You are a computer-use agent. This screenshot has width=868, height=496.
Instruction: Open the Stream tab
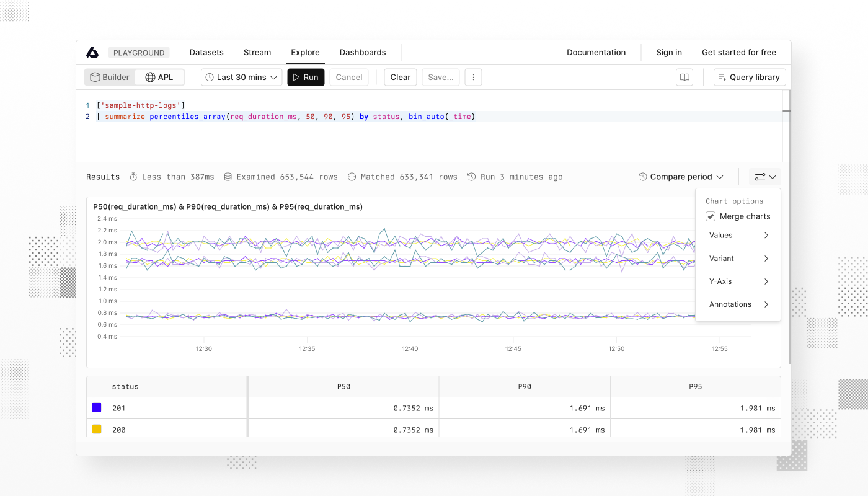(x=257, y=52)
